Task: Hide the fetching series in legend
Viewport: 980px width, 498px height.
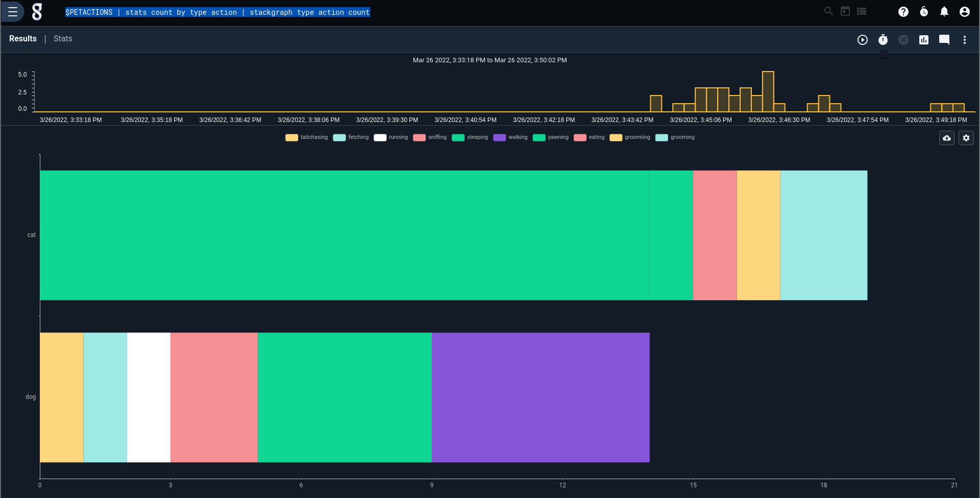Action: pyautogui.click(x=351, y=137)
